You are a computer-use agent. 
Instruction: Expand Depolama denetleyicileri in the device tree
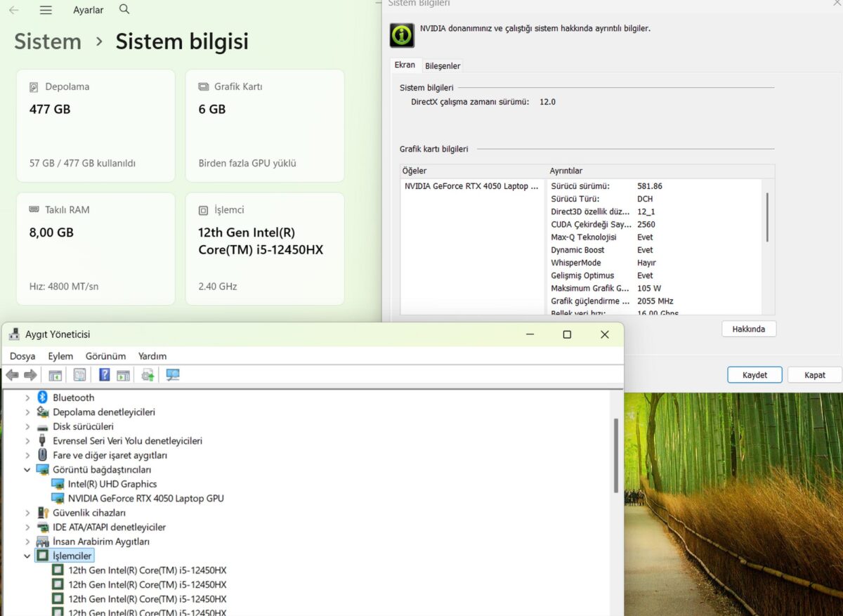tap(27, 412)
